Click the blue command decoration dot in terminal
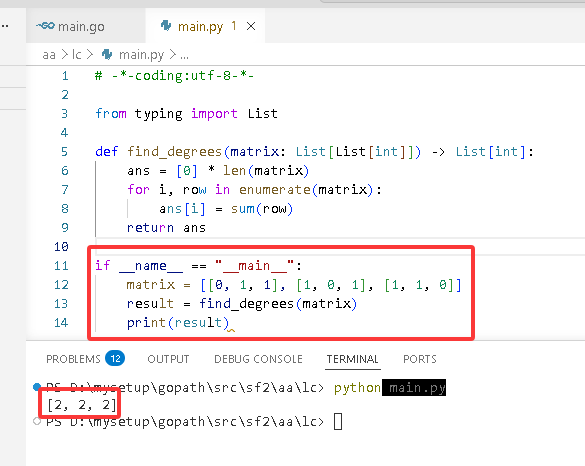 (x=37, y=387)
